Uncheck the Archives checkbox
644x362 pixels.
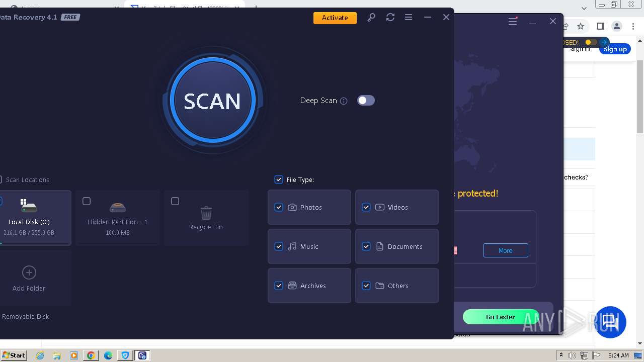click(279, 286)
